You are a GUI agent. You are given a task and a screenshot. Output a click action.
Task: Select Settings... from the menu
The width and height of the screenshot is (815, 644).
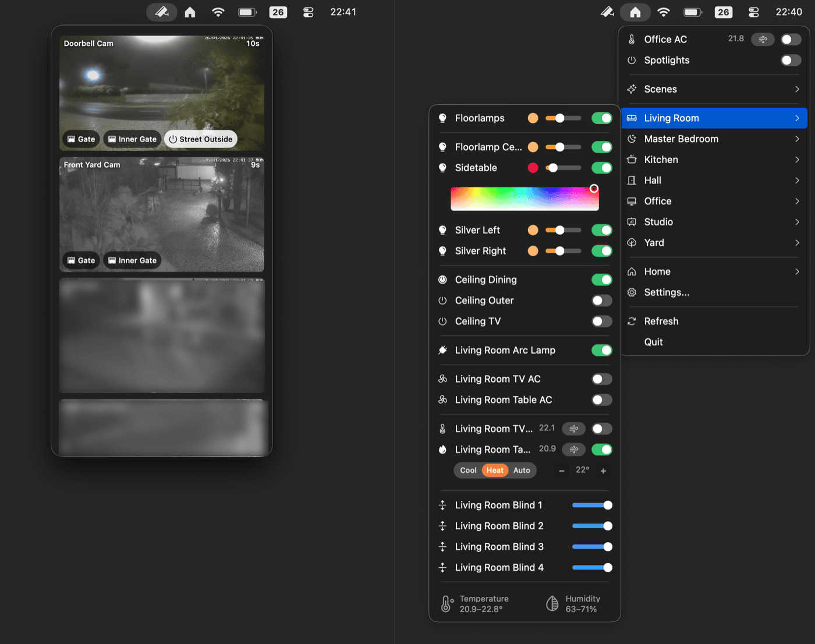point(666,292)
